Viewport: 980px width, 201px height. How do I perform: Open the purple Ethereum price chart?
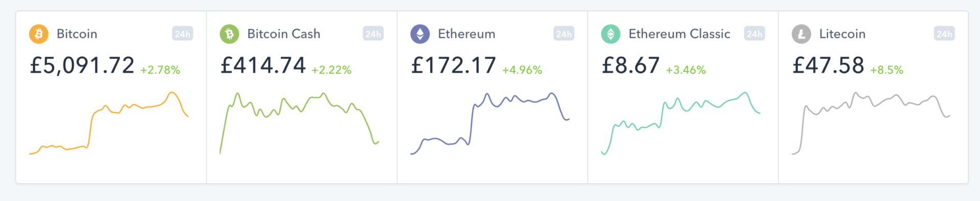click(x=490, y=123)
